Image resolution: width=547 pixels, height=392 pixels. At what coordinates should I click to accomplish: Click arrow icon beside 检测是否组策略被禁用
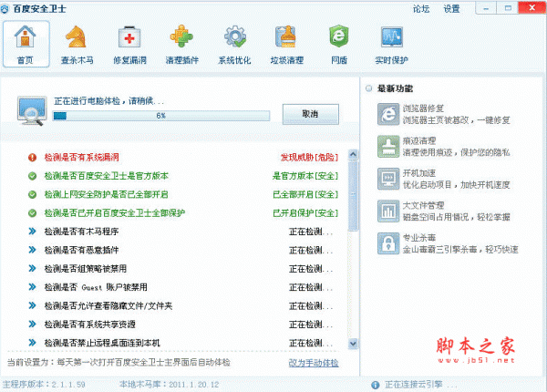click(33, 268)
